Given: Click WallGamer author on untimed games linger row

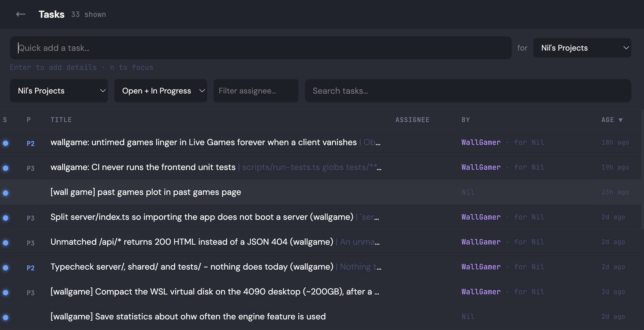Looking at the screenshot, I should tap(481, 142).
